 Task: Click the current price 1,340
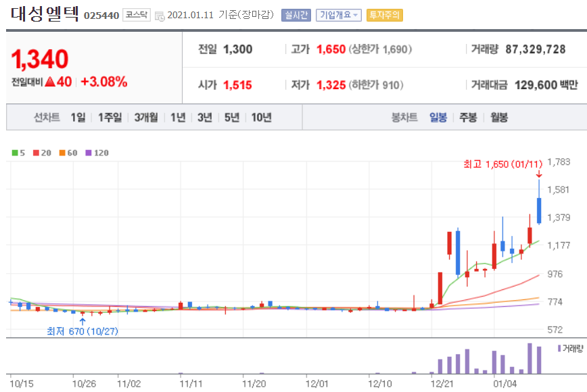40,59
